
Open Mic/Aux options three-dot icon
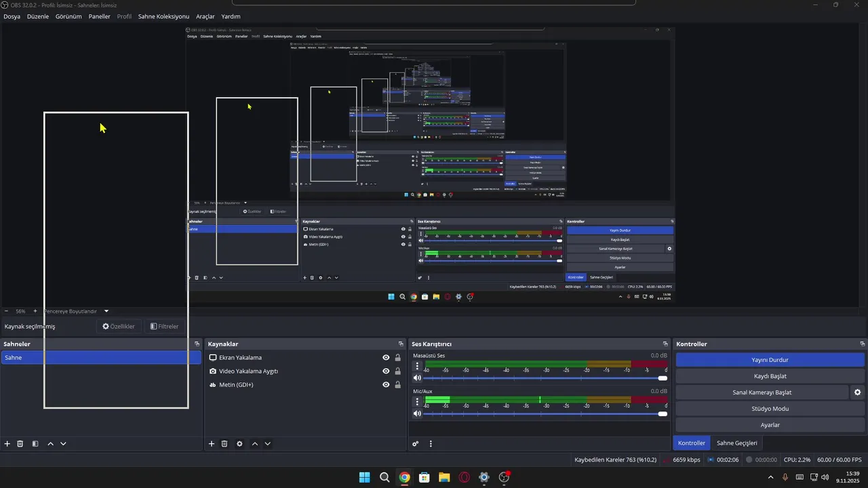(x=418, y=401)
